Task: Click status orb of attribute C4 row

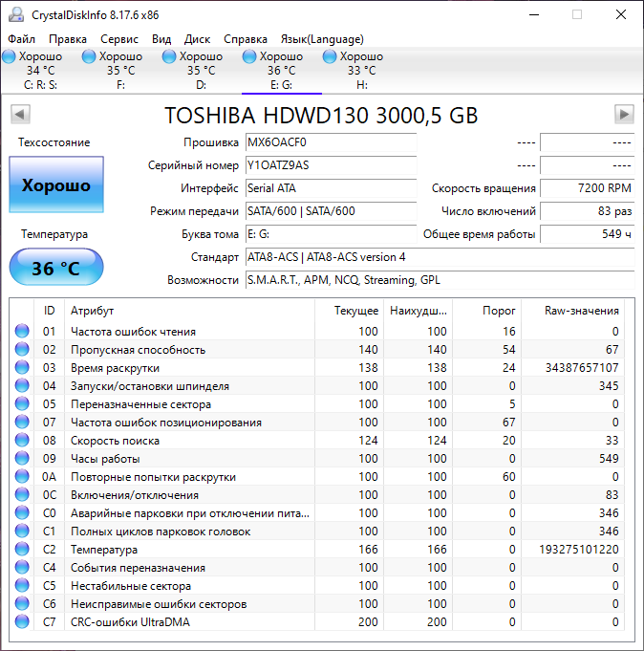Action: pyautogui.click(x=22, y=567)
